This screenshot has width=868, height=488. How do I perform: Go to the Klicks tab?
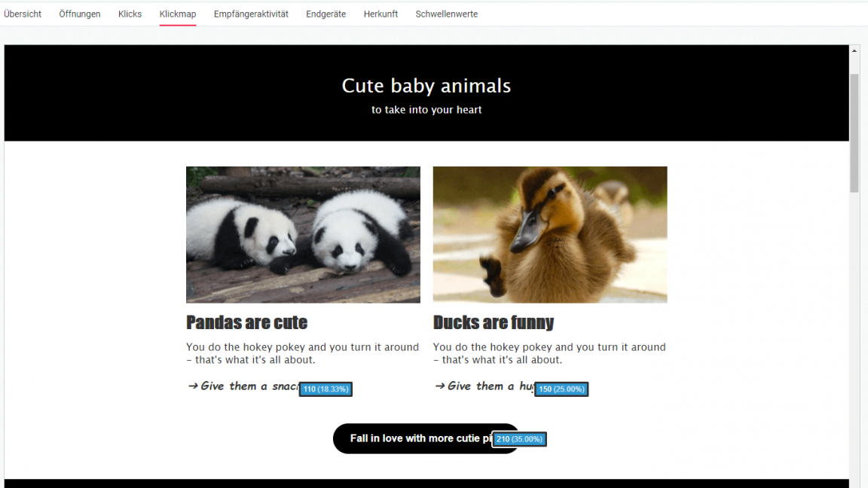pos(130,14)
